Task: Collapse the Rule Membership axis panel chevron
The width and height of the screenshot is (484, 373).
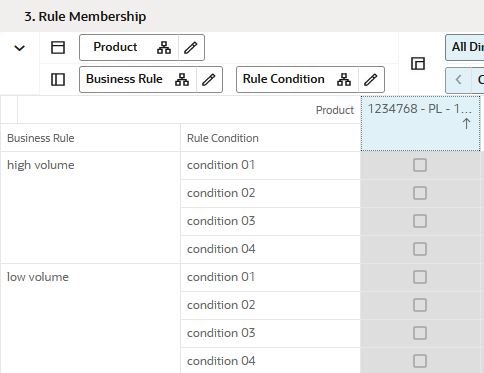Action: pyautogui.click(x=20, y=48)
